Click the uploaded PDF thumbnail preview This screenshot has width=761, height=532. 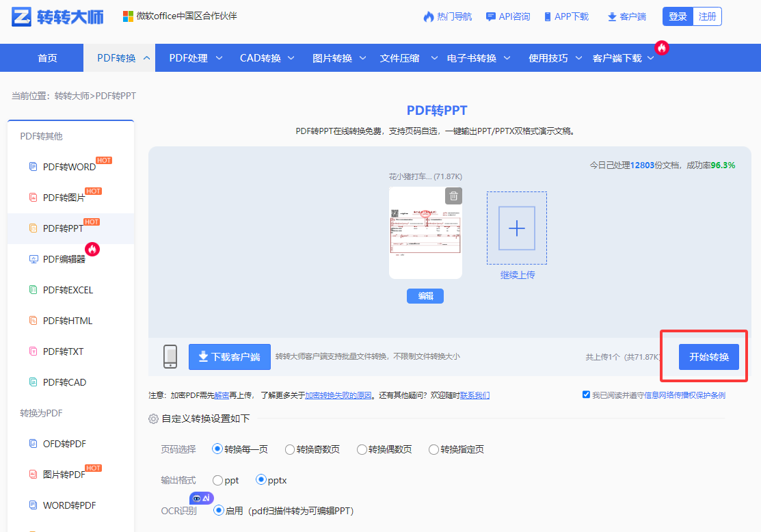[x=426, y=233]
